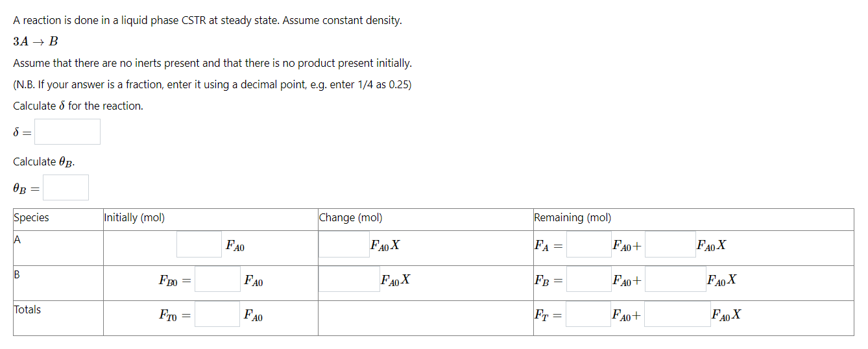868x349 pixels.
Task: Select first input after FA equals sign
Action: (589, 245)
